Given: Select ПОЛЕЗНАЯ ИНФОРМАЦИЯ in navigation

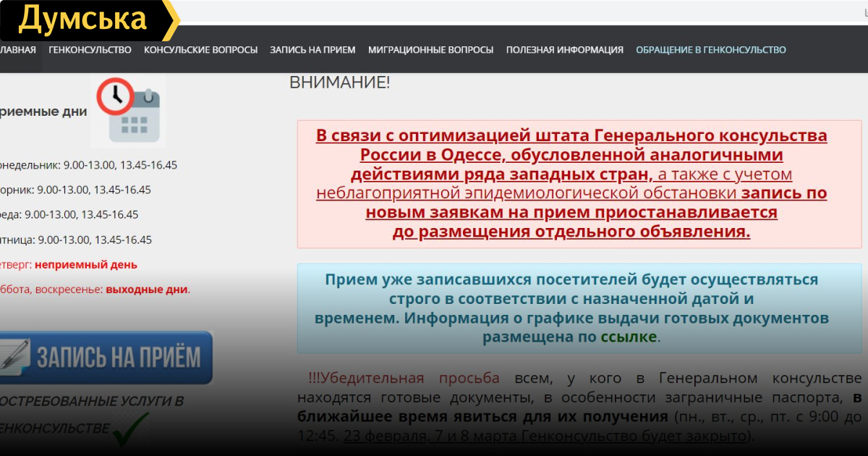Looking at the screenshot, I should (x=564, y=50).
